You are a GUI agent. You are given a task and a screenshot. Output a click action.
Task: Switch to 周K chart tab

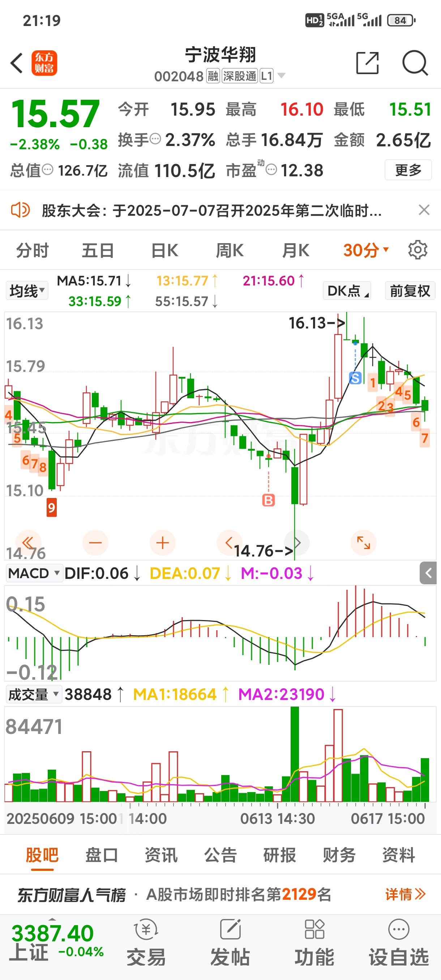coord(230,250)
